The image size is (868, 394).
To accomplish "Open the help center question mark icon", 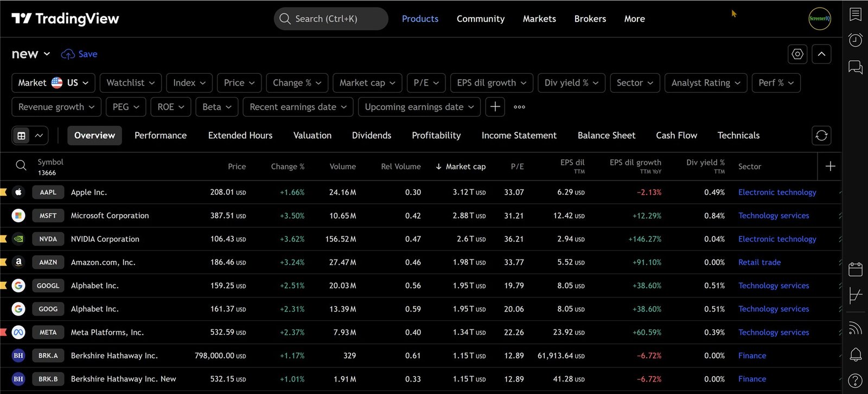I will [x=856, y=381].
